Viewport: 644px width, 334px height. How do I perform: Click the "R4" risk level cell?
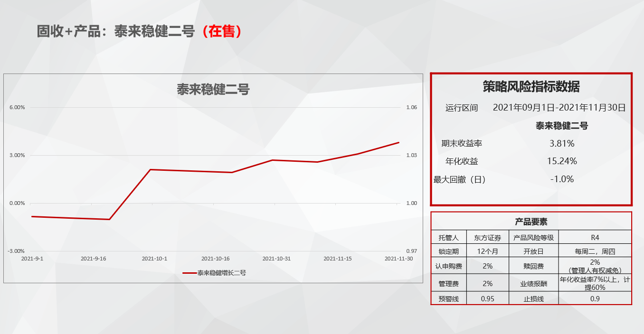pos(595,238)
